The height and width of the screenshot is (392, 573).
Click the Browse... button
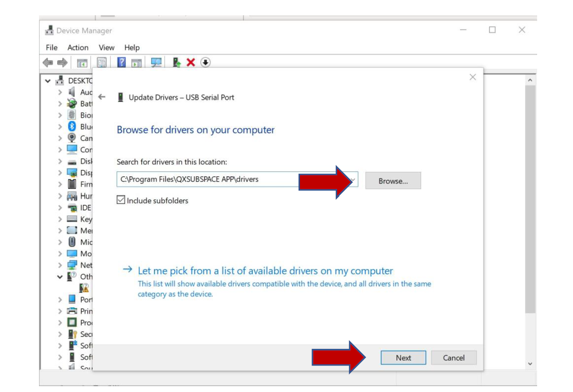click(x=393, y=181)
